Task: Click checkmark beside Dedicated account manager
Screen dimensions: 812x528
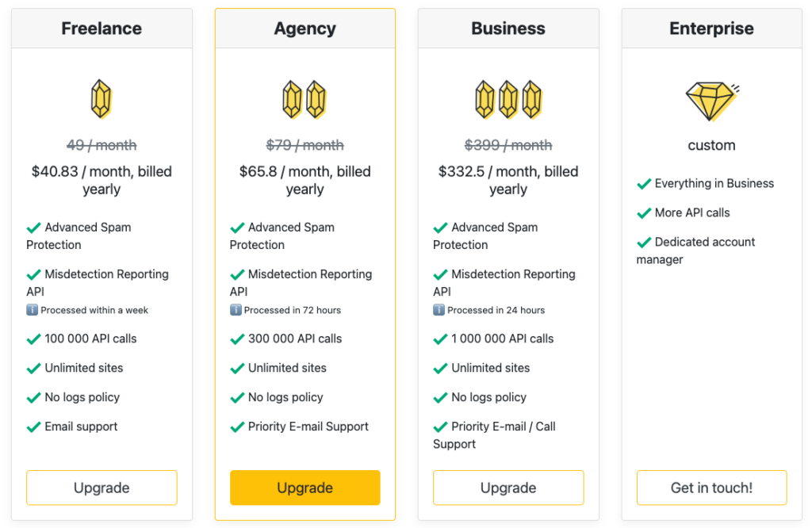Action: pyautogui.click(x=644, y=243)
